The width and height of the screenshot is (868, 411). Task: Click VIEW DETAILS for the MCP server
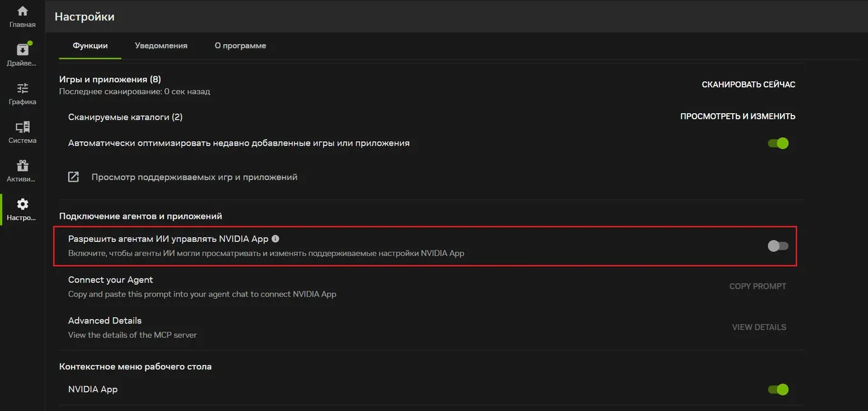pyautogui.click(x=759, y=327)
